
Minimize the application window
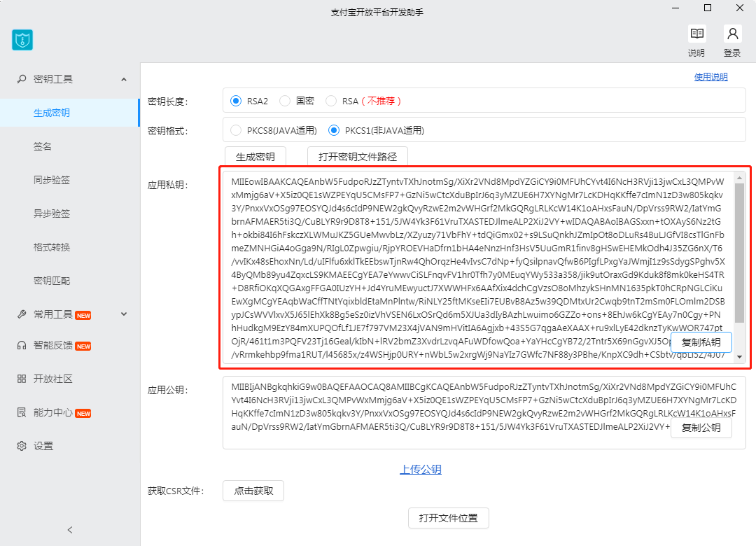tap(675, 8)
